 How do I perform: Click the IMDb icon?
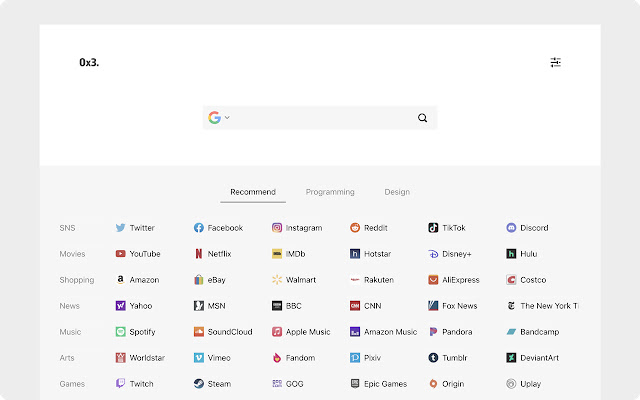click(277, 254)
